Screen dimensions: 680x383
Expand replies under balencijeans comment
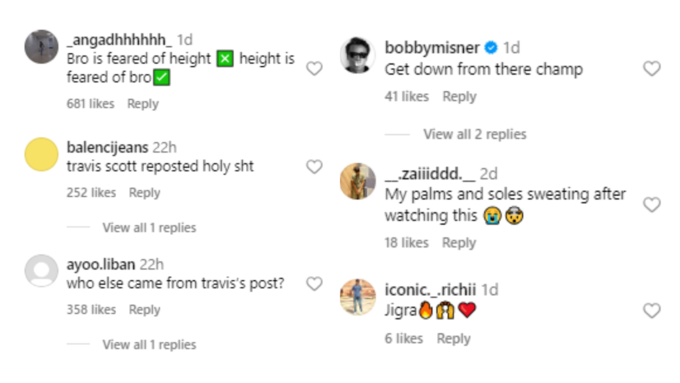[149, 228]
